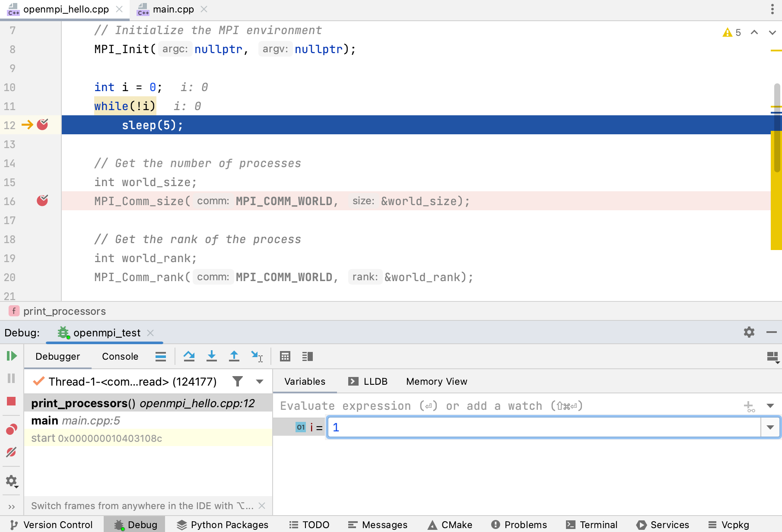Open the Terminal tool window
Screen dimensions: 782x532
(592, 524)
